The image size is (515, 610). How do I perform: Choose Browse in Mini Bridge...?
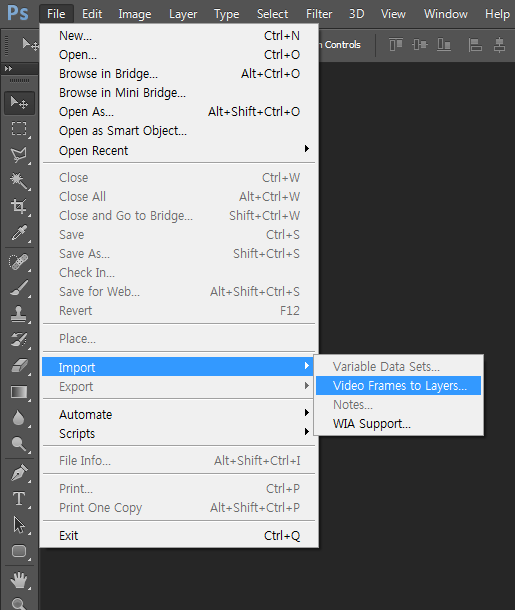tap(179, 93)
